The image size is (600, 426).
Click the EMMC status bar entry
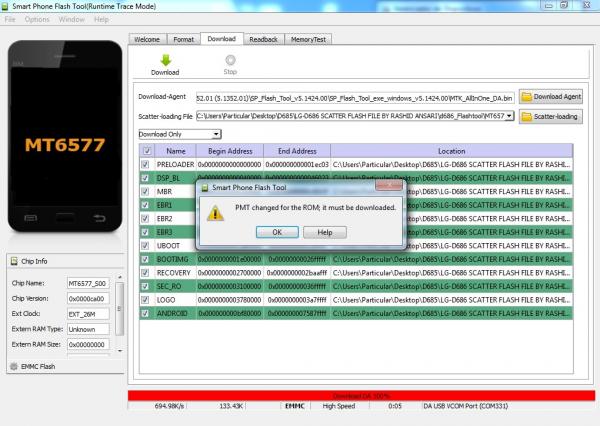point(295,406)
